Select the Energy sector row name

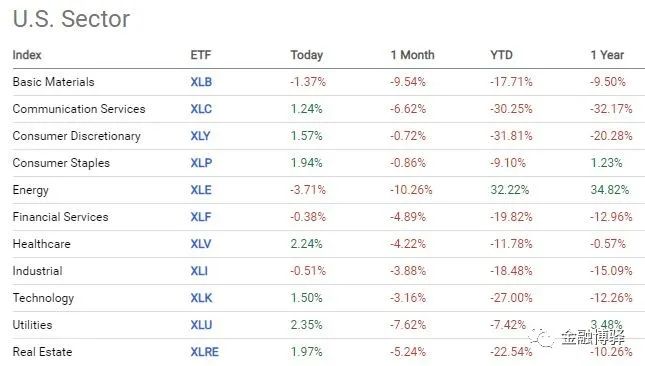[x=30, y=190]
